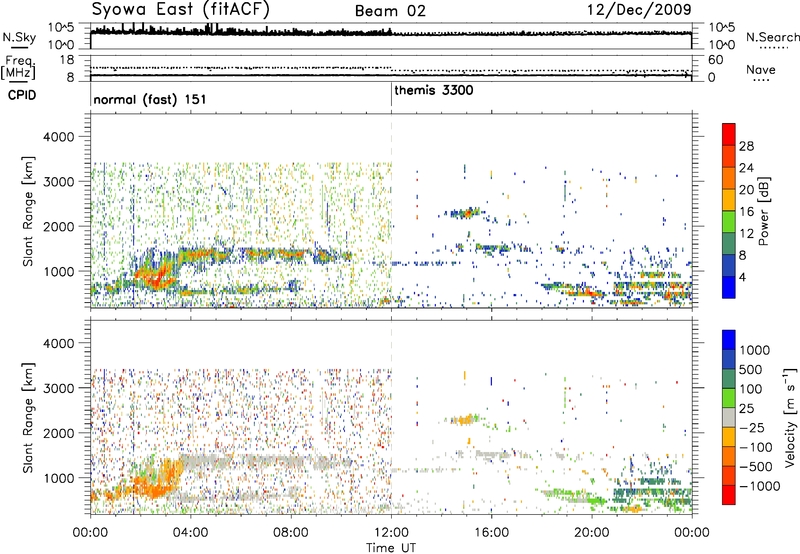Image resolution: width=800 pixels, height=554 pixels.
Task: Click the orange velocity patch near 15:00 at 2300 km
Action: click(x=465, y=420)
